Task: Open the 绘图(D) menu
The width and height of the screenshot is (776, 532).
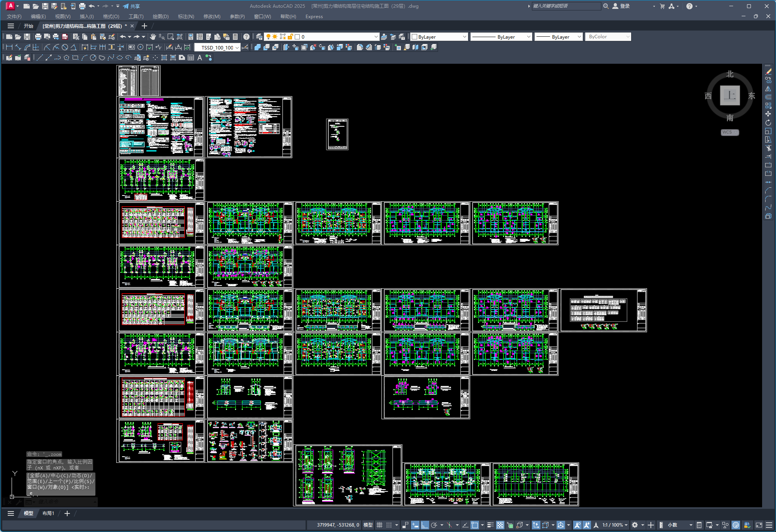Action: [x=160, y=17]
